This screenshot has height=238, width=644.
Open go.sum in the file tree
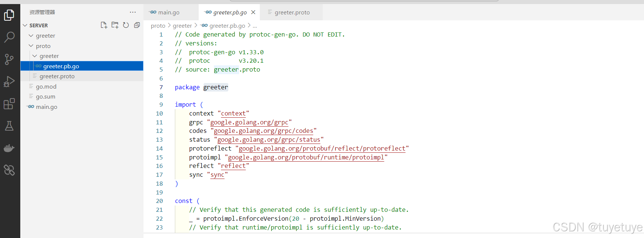click(x=82, y=97)
